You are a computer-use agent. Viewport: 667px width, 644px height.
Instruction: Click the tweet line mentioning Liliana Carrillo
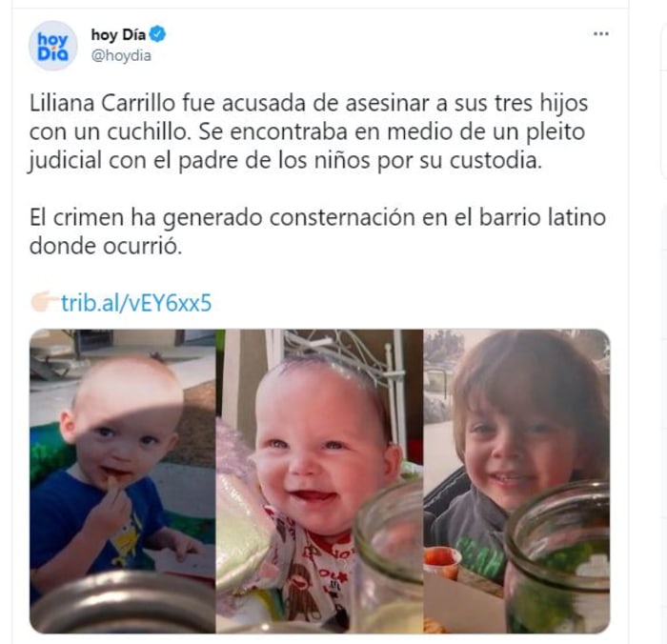(309, 103)
